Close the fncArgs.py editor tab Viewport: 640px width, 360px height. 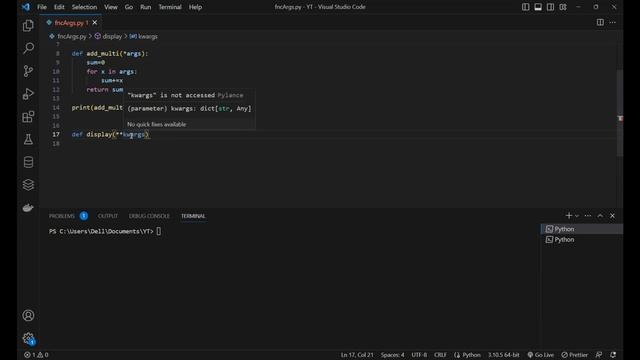[95, 22]
